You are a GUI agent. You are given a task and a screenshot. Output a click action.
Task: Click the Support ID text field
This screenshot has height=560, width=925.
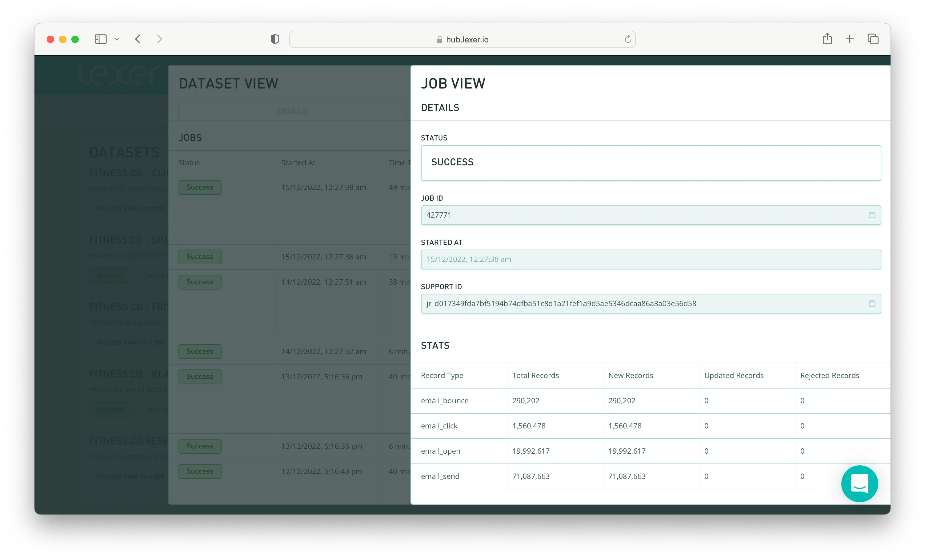[x=638, y=303]
